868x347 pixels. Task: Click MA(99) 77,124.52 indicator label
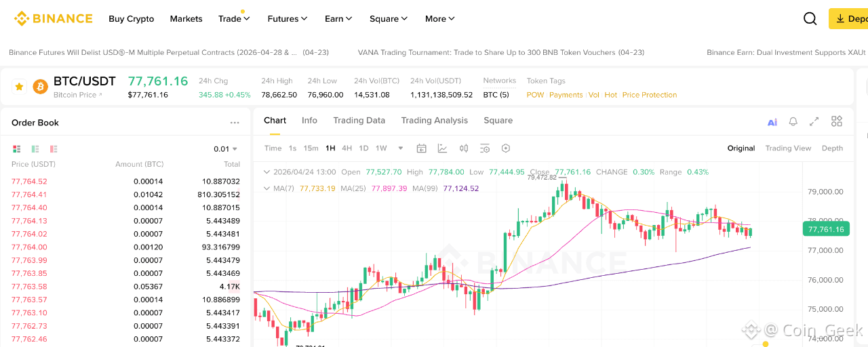[x=446, y=188]
